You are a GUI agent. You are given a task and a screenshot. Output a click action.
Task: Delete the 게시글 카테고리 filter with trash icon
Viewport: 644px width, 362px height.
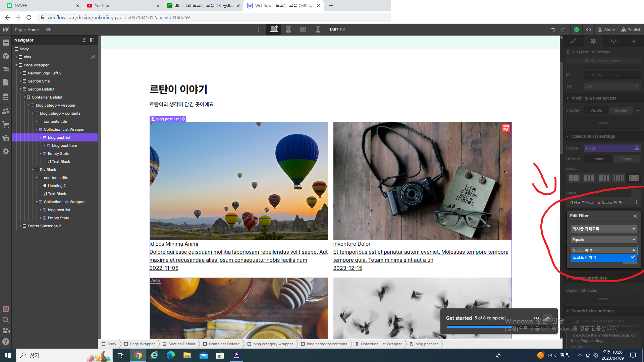pos(637,202)
